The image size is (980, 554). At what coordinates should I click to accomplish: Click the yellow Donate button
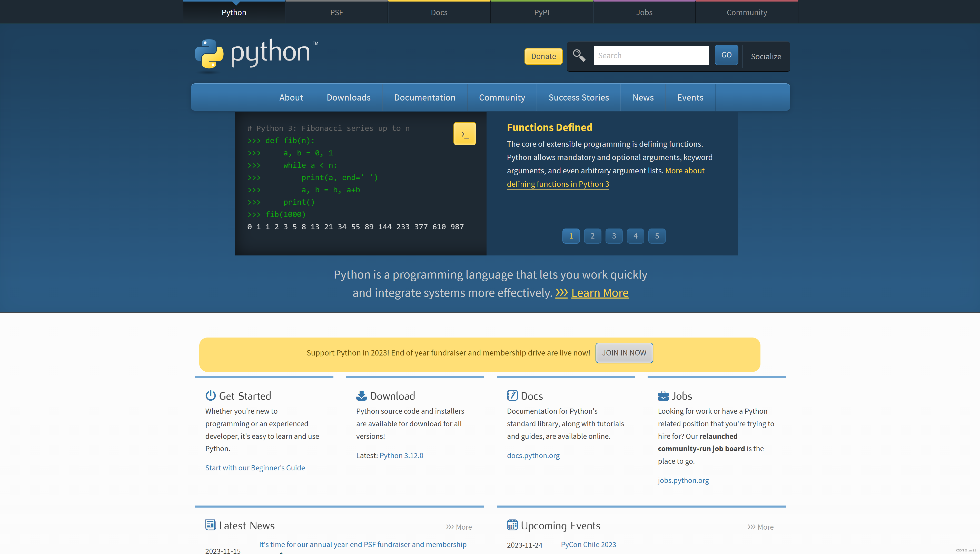pyautogui.click(x=543, y=56)
